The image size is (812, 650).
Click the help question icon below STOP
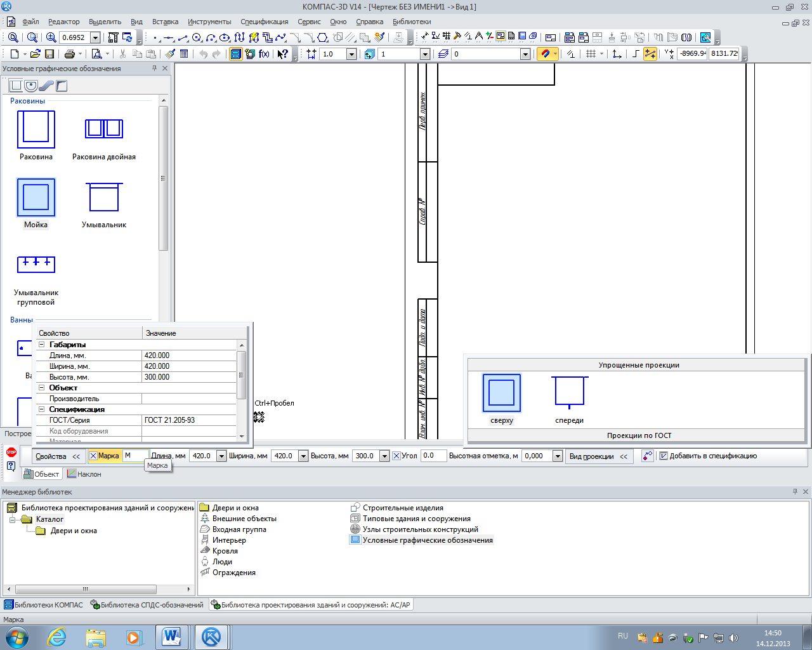tap(11, 467)
